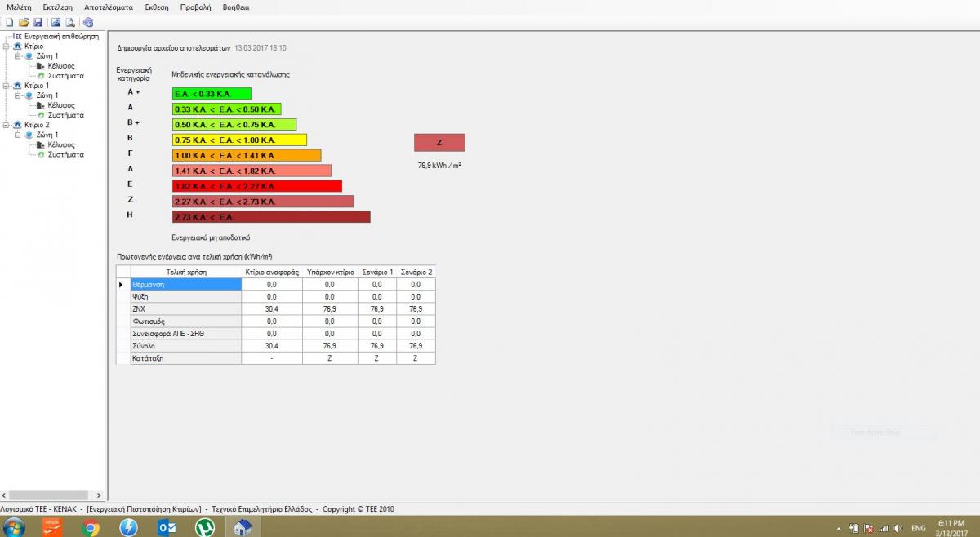The height and width of the screenshot is (537, 980).
Task: Open uTorrent from the taskbar
Action: [x=205, y=527]
